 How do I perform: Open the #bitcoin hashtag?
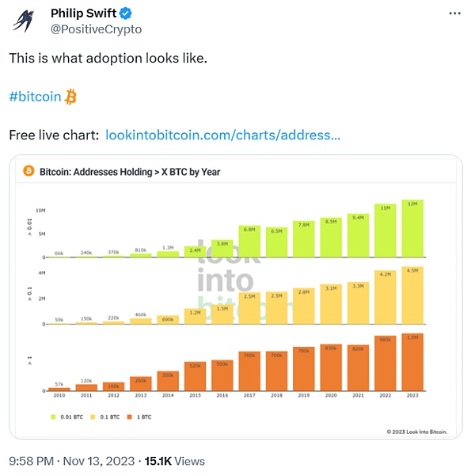[x=35, y=97]
